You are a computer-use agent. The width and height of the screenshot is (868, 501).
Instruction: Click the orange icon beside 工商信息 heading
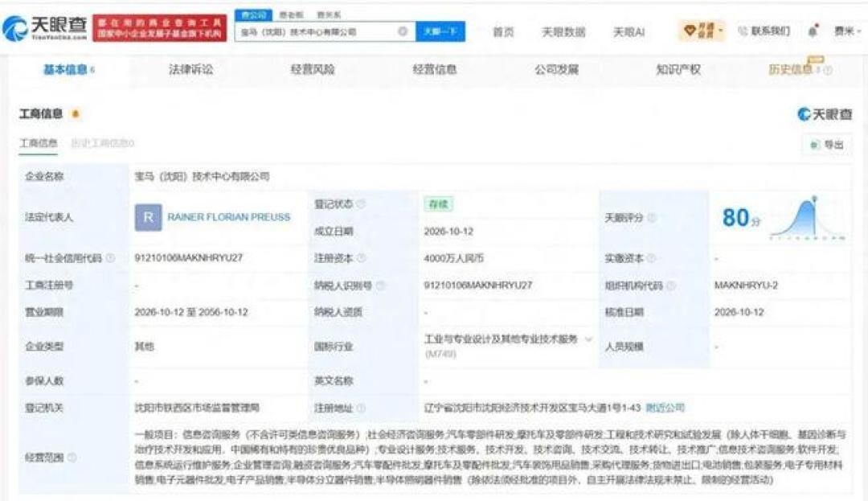point(76,114)
